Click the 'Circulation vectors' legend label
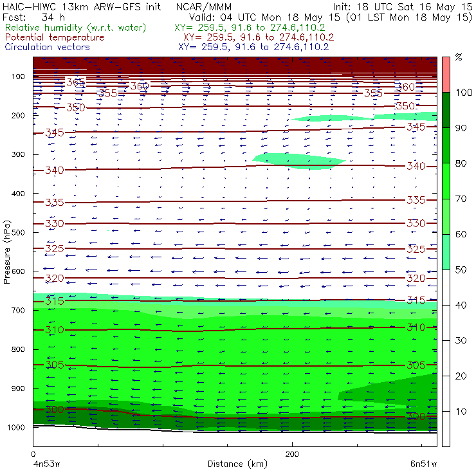476x476 pixels. click(48, 47)
